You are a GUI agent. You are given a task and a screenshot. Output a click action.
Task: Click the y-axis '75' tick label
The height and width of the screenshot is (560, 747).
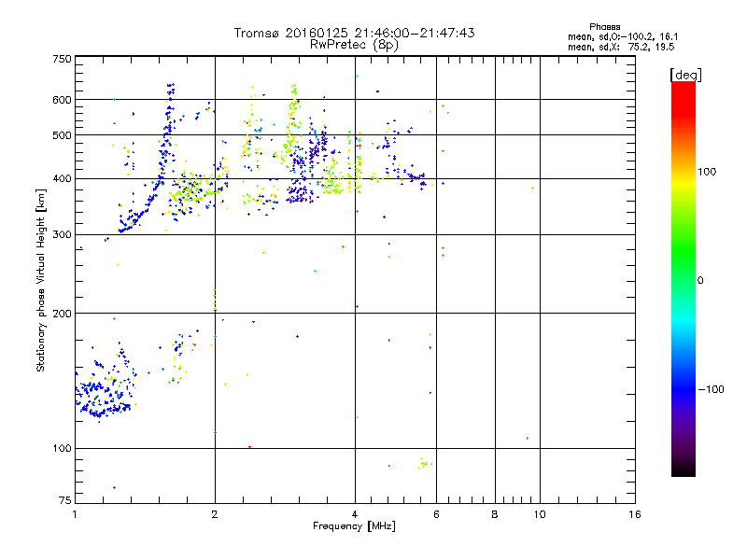point(65,500)
